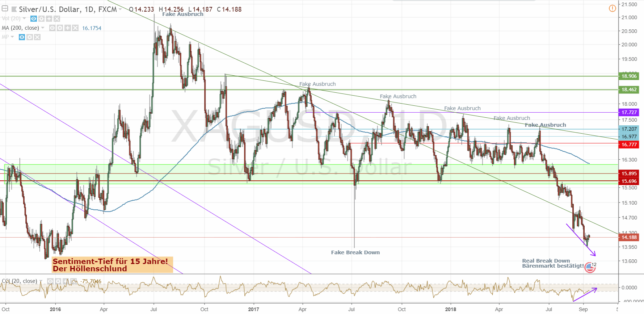Open the US economic event icon marked 12

point(590,268)
